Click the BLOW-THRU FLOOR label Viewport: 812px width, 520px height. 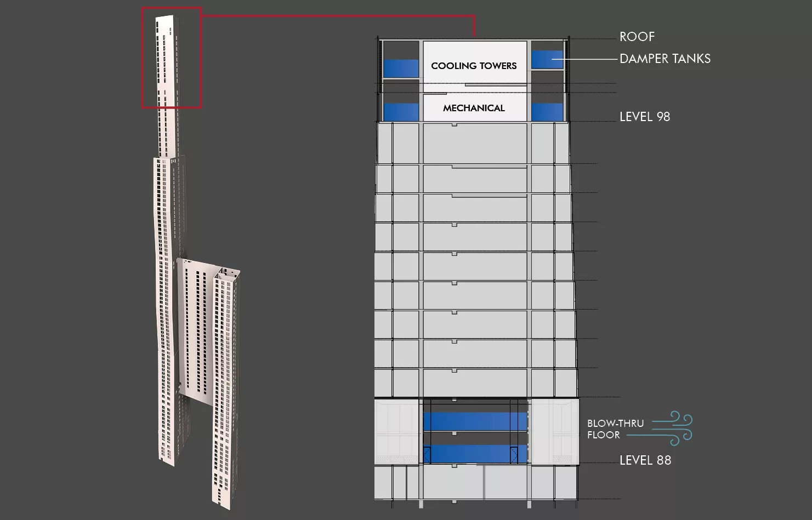tap(615, 429)
